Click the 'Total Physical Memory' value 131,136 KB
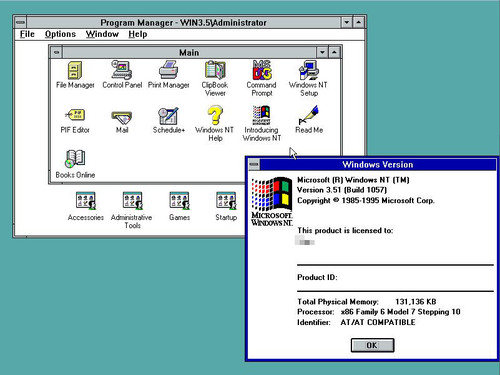 [x=415, y=302]
